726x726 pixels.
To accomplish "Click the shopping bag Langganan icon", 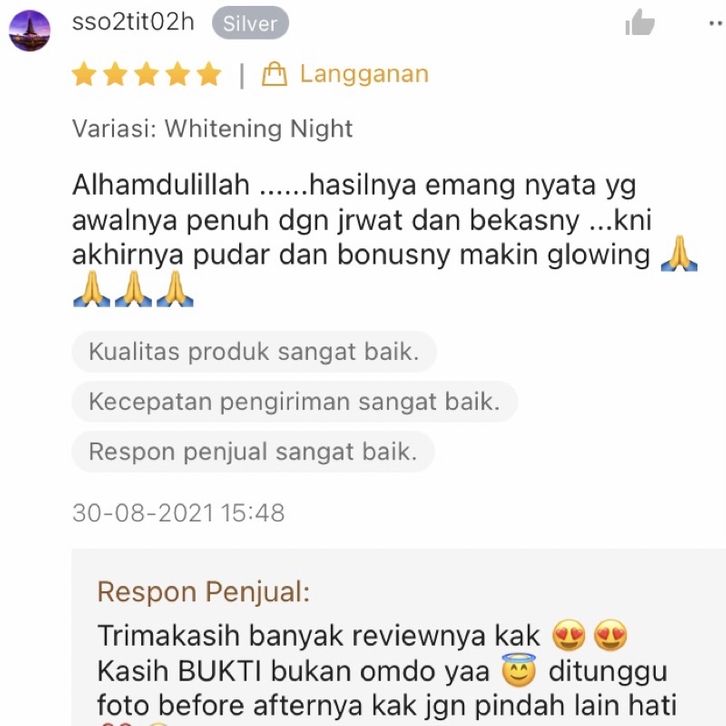I will click(275, 74).
